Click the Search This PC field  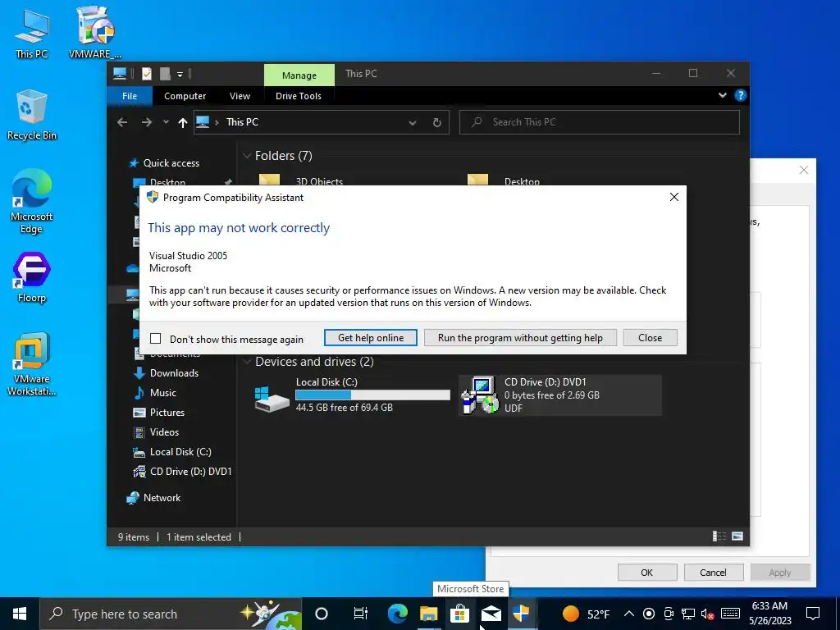tap(600, 122)
